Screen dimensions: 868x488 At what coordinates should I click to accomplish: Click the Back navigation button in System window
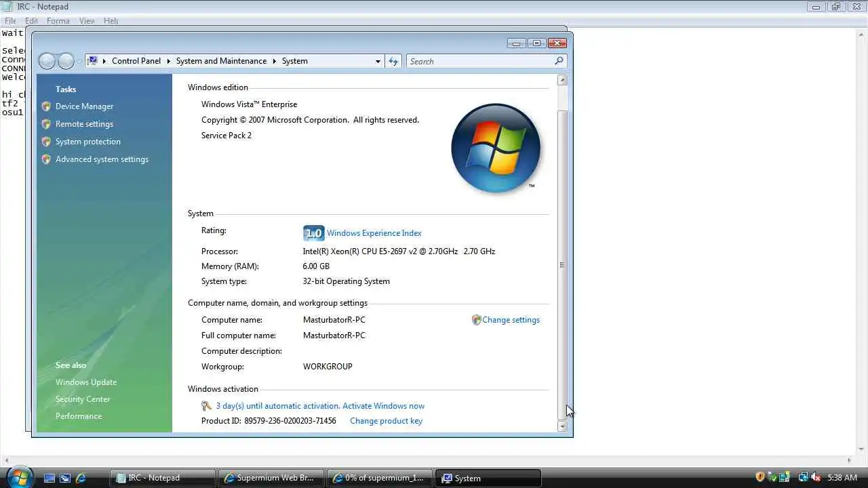(x=47, y=61)
